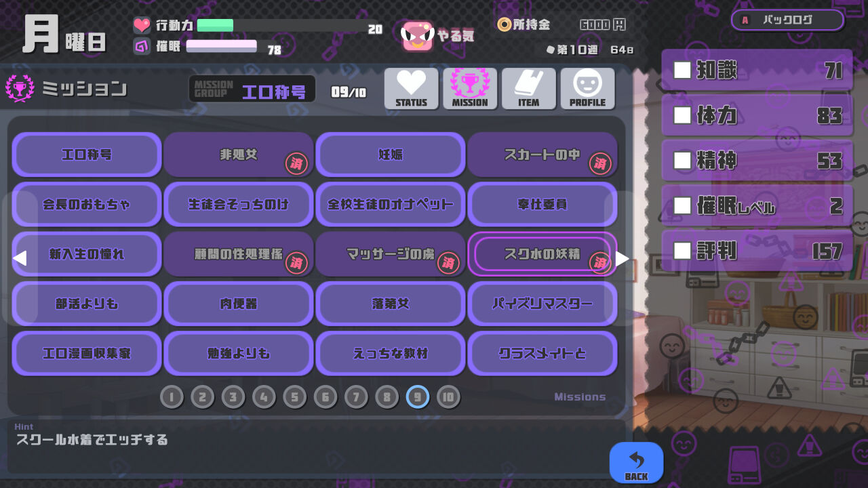
Task: Advance to next mission group with right arrow
Action: (622, 258)
